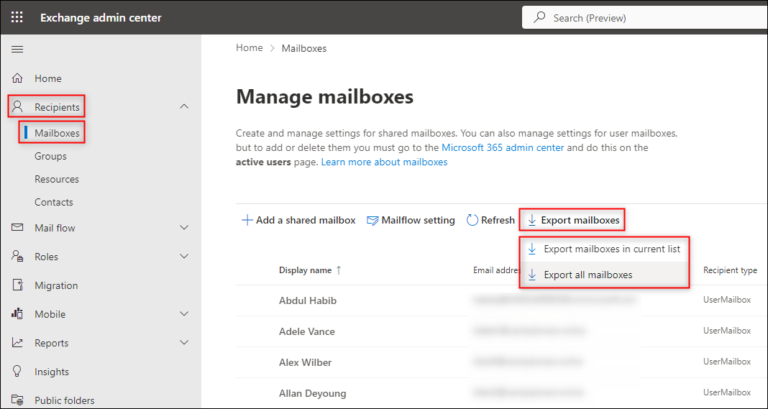The width and height of the screenshot is (768, 409).
Task: Sort by the Display name column header
Action: pyautogui.click(x=305, y=270)
